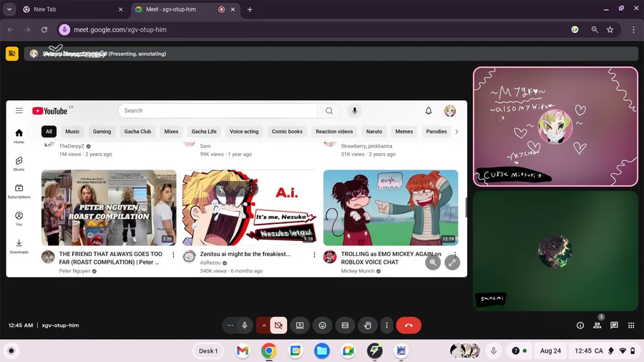Select the Naruto filter chip

374,132
